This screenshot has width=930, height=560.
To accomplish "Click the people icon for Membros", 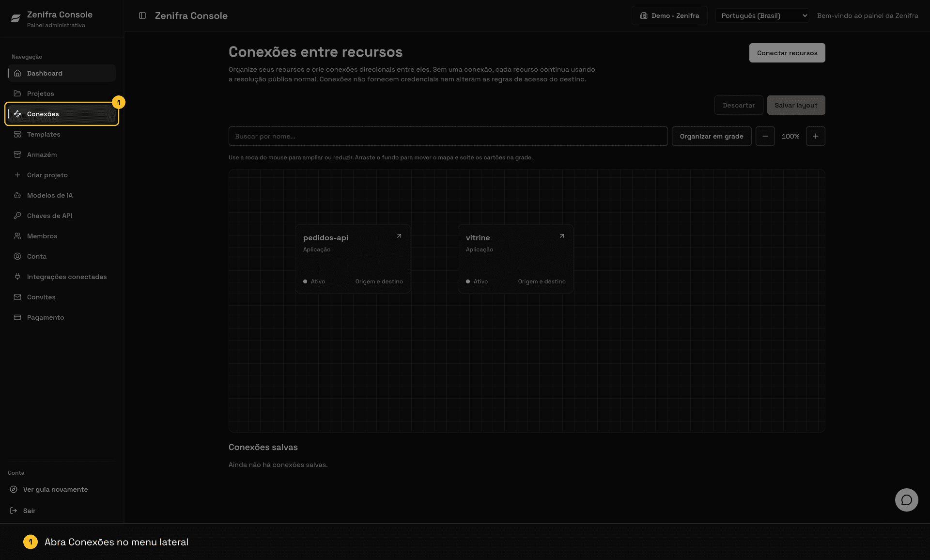I will [x=17, y=236].
